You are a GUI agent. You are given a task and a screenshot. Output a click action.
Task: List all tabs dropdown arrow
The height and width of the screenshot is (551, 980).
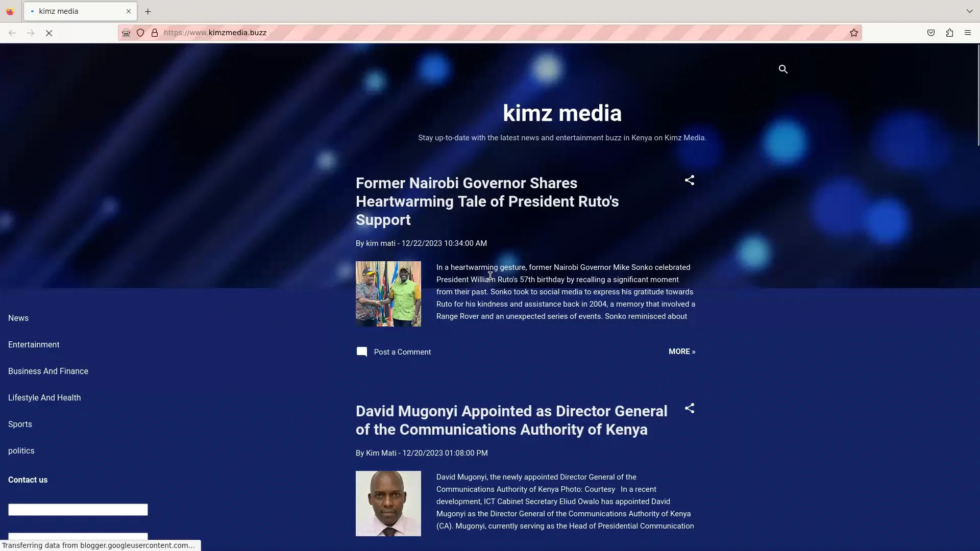[969, 11]
